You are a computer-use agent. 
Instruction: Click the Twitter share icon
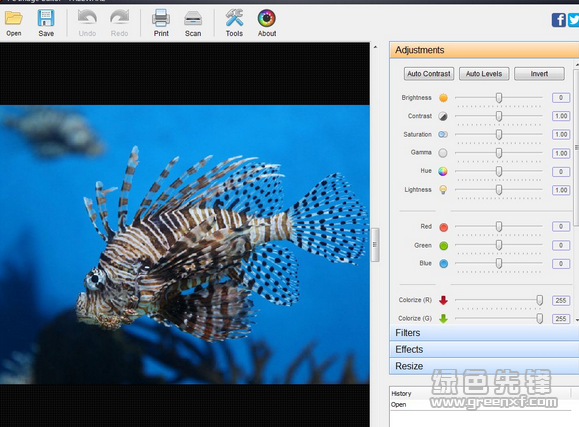573,20
